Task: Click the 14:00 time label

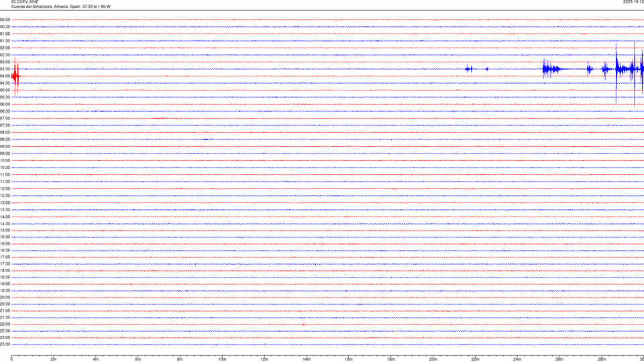Action: (x=5, y=217)
